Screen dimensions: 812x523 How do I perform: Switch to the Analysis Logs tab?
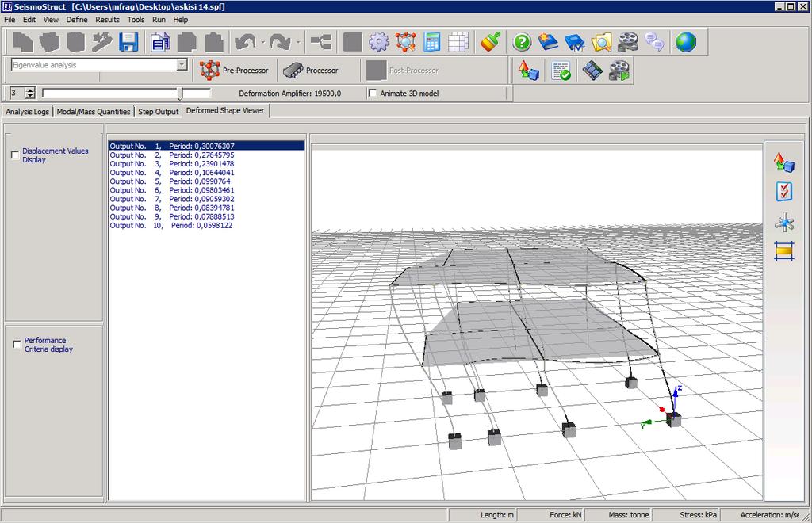28,112
